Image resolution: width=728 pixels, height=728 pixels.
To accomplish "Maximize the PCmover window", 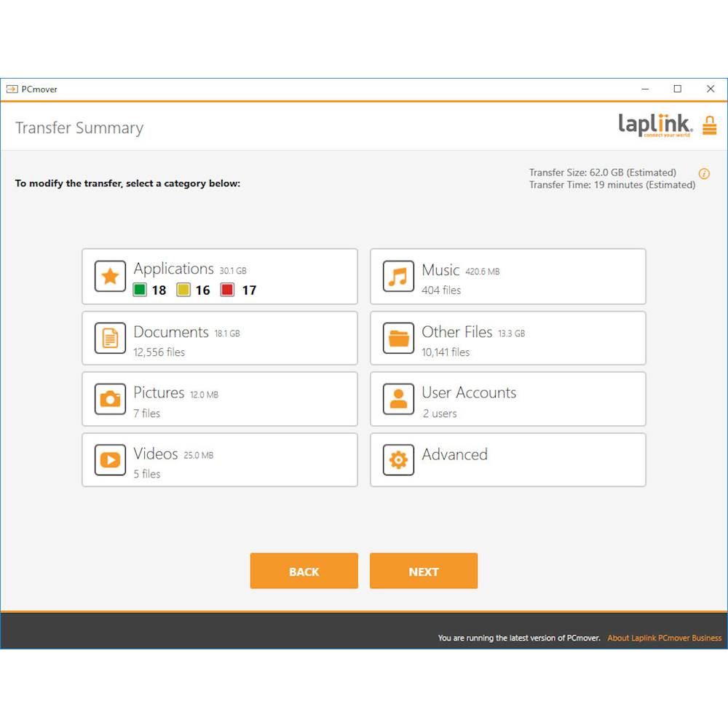I will (677, 89).
